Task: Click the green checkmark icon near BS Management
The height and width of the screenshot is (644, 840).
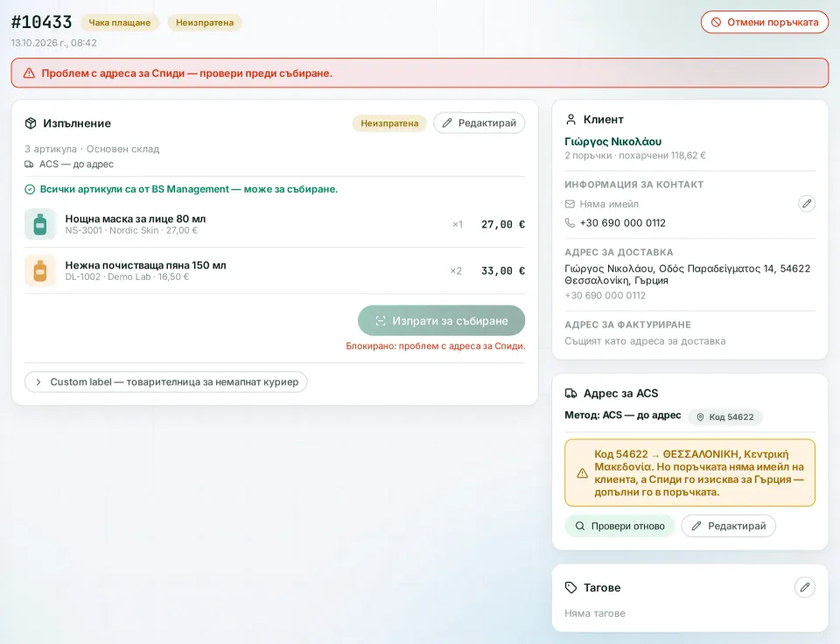Action: [x=30, y=189]
